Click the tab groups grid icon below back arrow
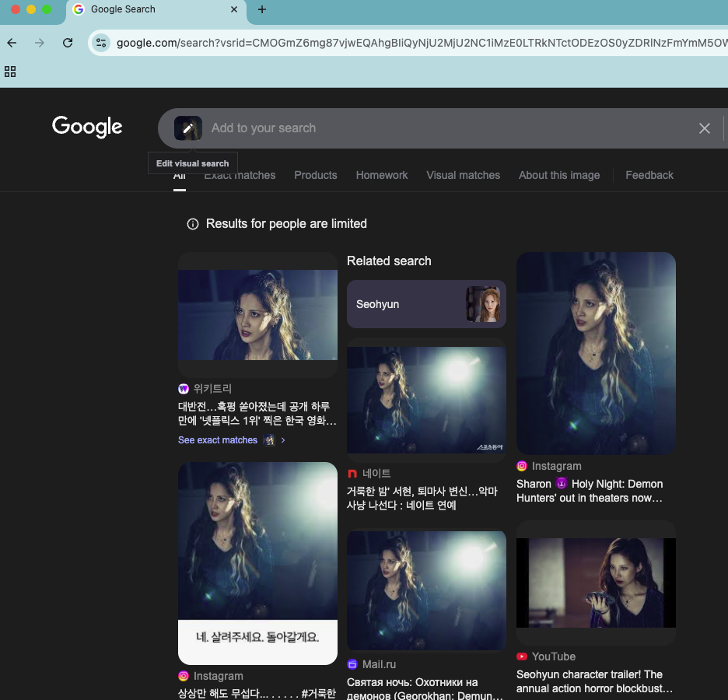 pyautogui.click(x=9, y=72)
